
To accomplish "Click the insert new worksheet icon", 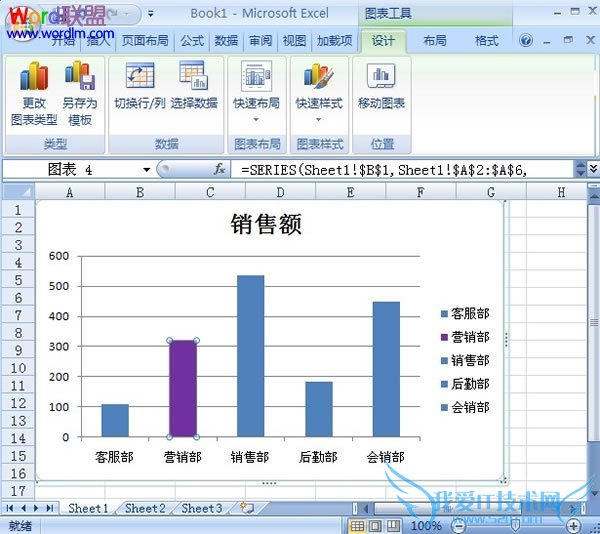I will [x=247, y=508].
